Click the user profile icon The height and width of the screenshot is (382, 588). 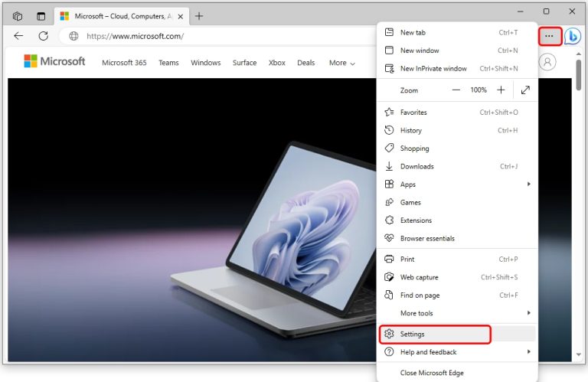point(547,63)
